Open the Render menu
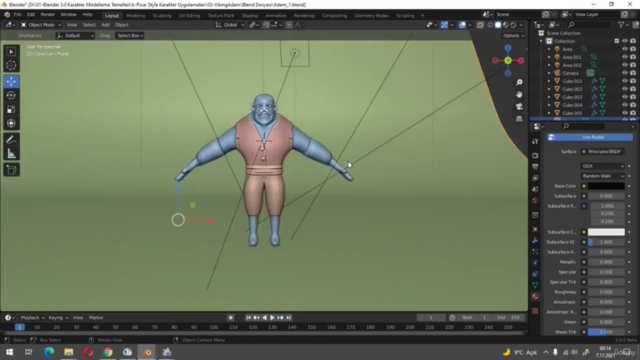Image resolution: width=640 pixels, height=360 pixels. coord(48,15)
